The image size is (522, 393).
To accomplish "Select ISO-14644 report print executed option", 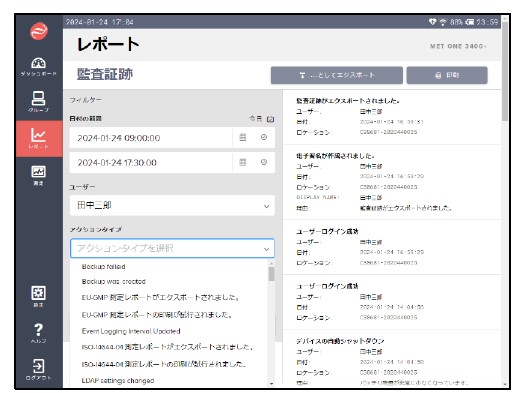I will point(164,364).
